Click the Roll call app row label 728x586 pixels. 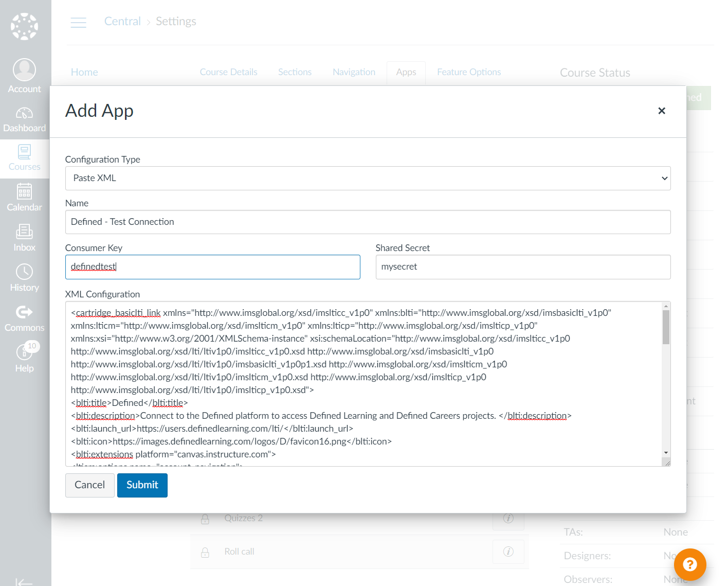[x=240, y=552]
